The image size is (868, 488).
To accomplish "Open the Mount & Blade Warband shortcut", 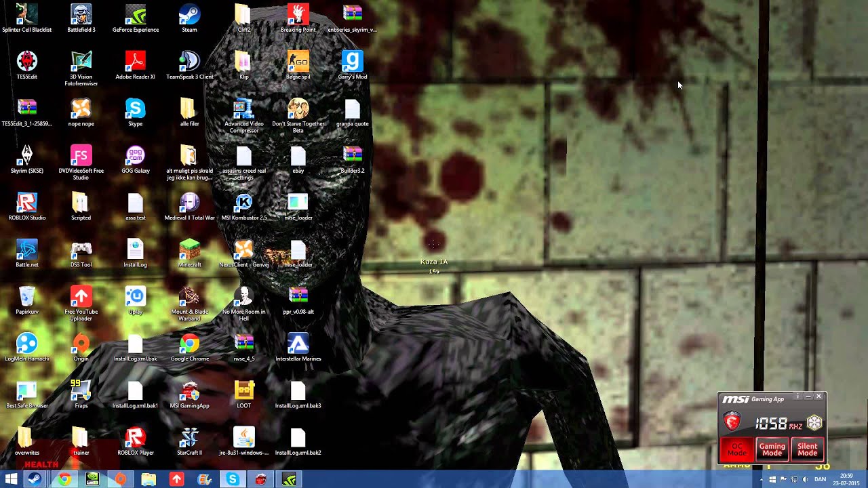I will pyautogui.click(x=189, y=302).
